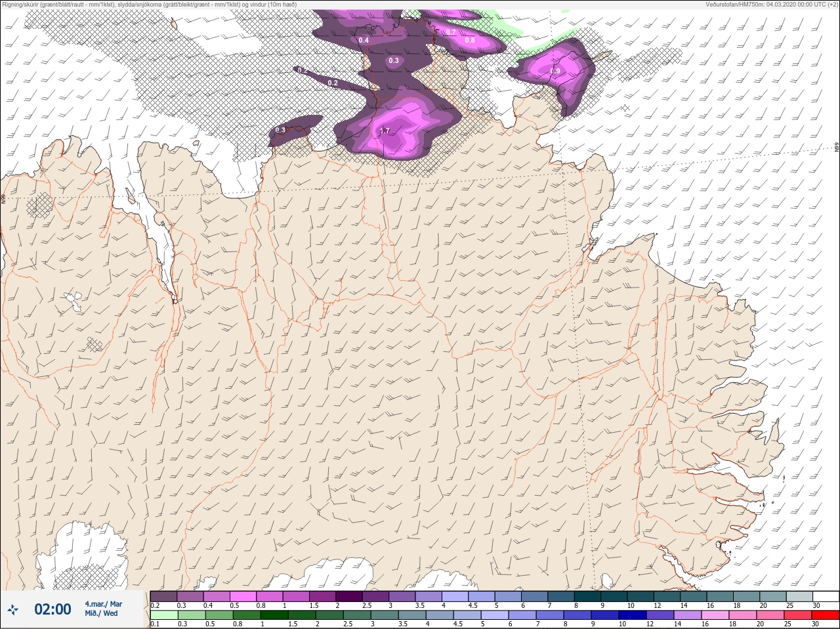
Task: Click the 0.7 precipitation value on the map
Action: [451, 32]
